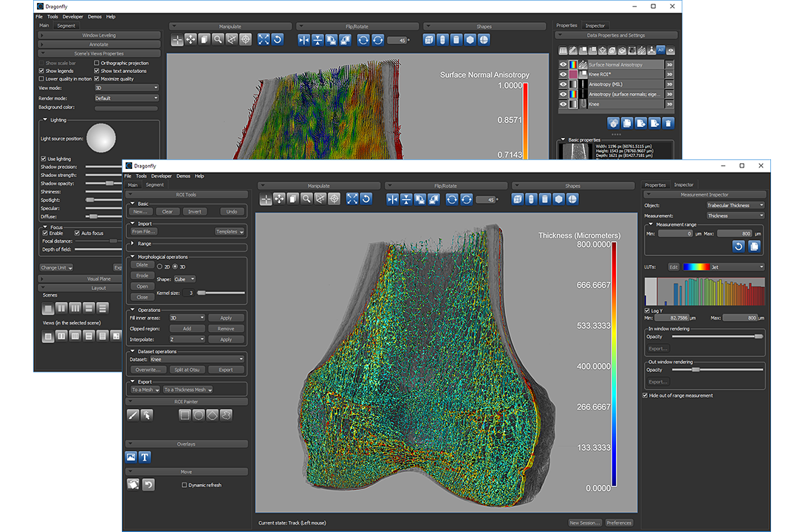Click the rotate icon in back window Manipulate toolbar
This screenshot has height=532, width=805.
point(277,40)
